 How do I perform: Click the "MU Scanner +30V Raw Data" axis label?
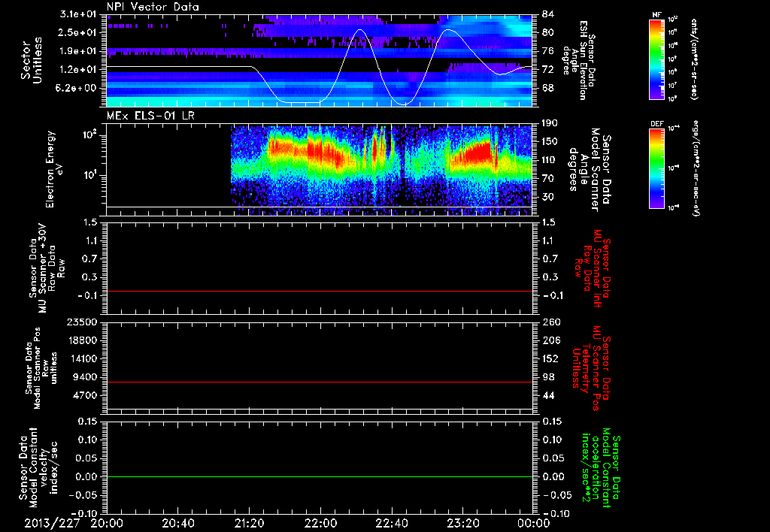(47, 268)
